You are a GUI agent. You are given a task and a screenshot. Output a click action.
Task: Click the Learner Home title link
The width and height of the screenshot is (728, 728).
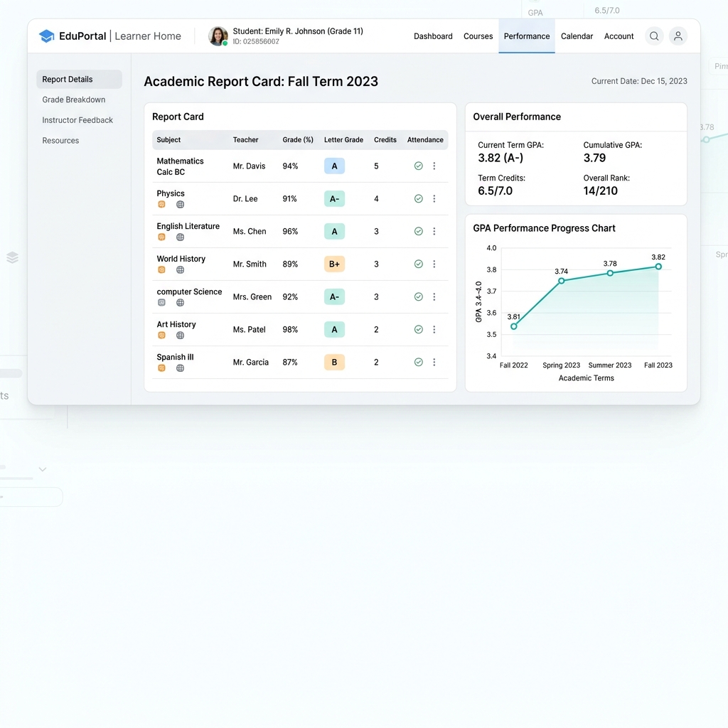(x=148, y=36)
